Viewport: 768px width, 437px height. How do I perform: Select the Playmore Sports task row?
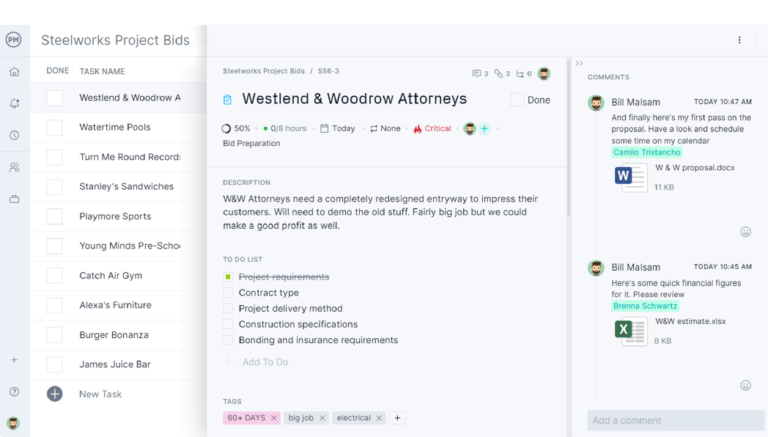point(115,216)
